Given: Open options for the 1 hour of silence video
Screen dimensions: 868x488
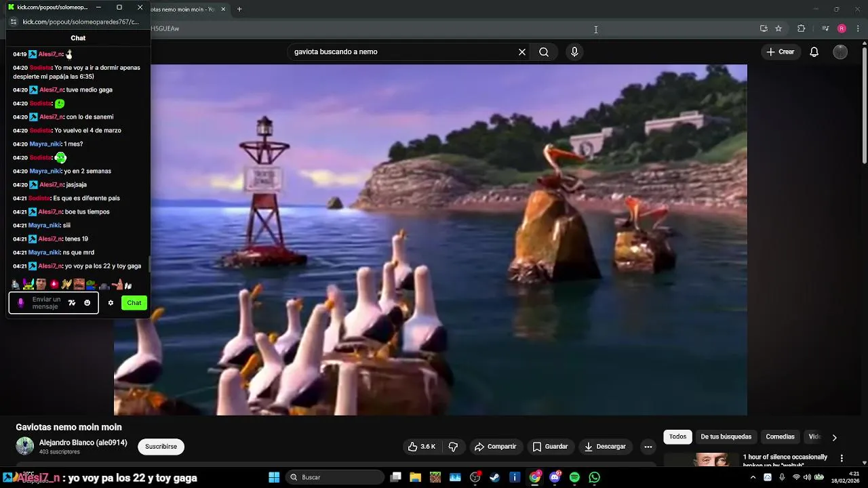Looking at the screenshot, I should coord(842,459).
